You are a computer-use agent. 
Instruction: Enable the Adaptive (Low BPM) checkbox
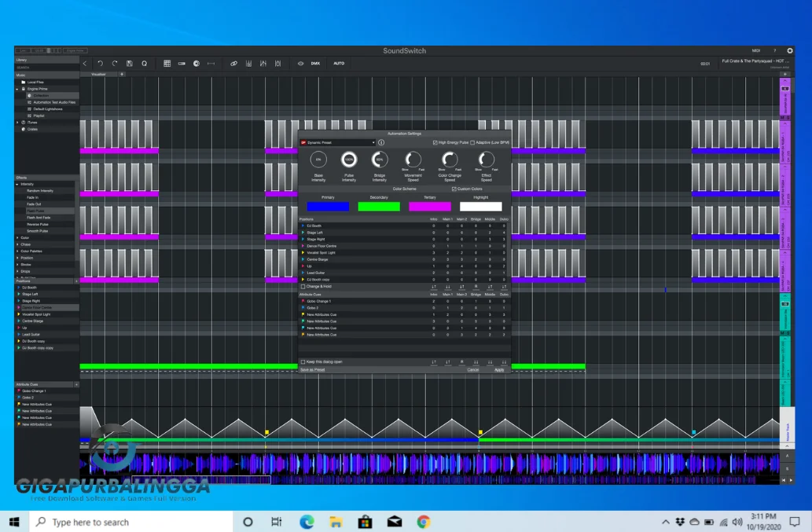(472, 143)
